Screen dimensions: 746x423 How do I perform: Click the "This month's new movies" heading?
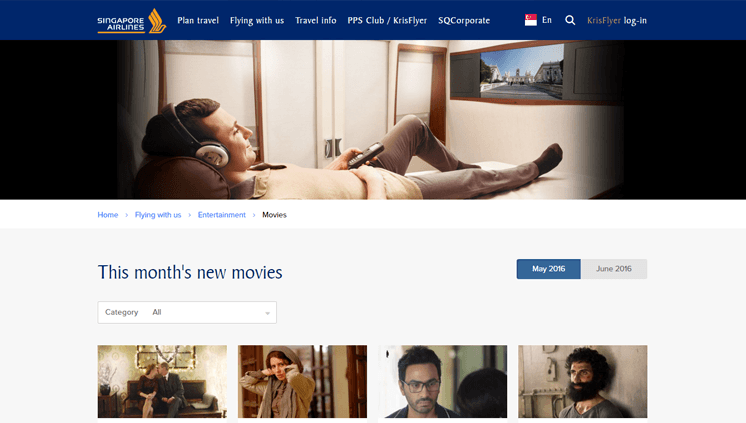point(190,273)
